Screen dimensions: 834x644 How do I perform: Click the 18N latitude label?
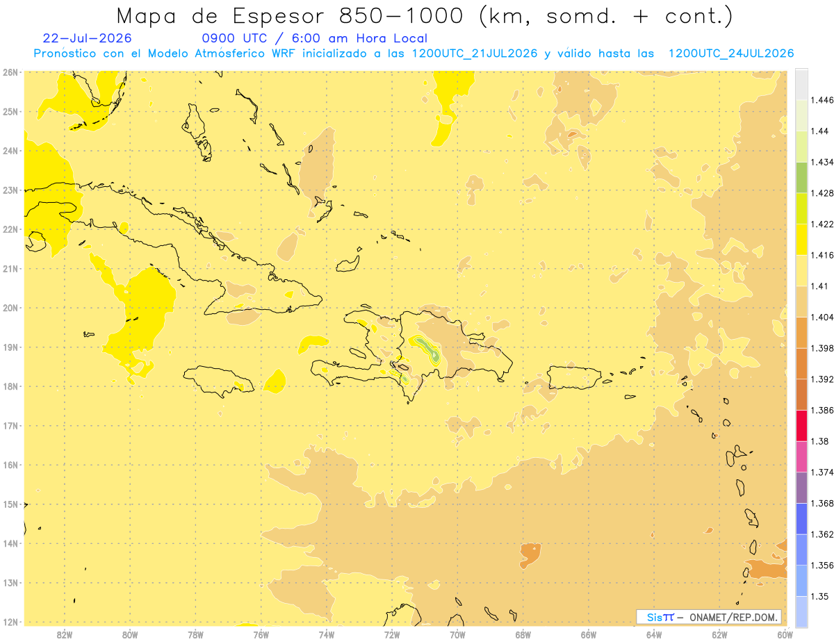click(10, 386)
